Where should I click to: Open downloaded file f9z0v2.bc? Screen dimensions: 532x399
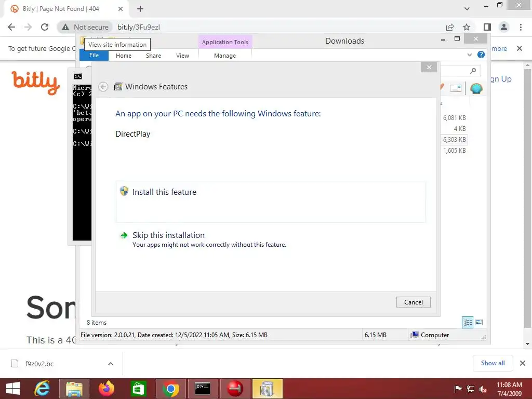click(x=39, y=364)
